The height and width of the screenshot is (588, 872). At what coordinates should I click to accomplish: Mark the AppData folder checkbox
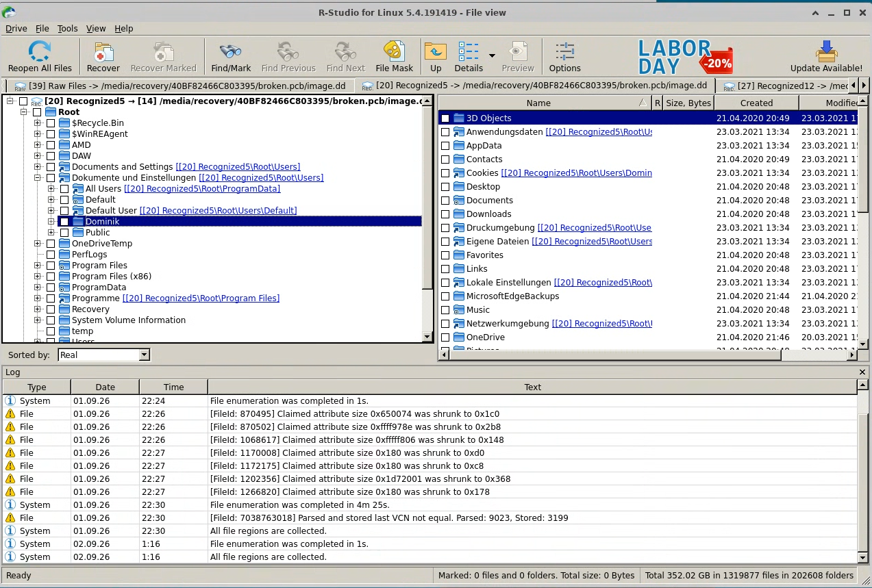445,146
